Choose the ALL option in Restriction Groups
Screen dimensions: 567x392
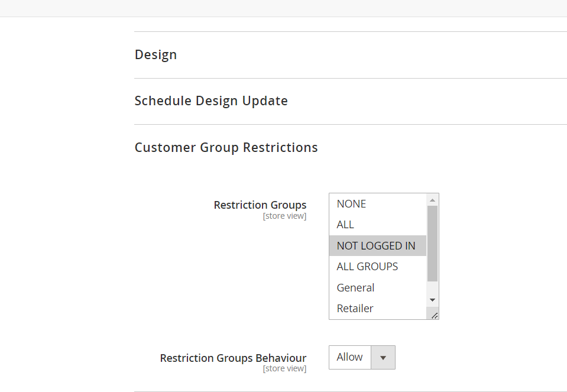click(346, 225)
